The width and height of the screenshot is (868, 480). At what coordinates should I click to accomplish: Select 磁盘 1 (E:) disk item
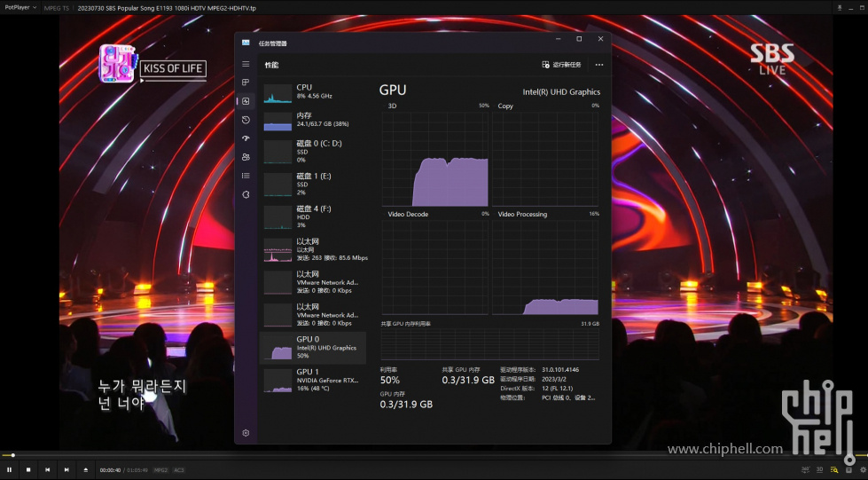click(x=313, y=184)
